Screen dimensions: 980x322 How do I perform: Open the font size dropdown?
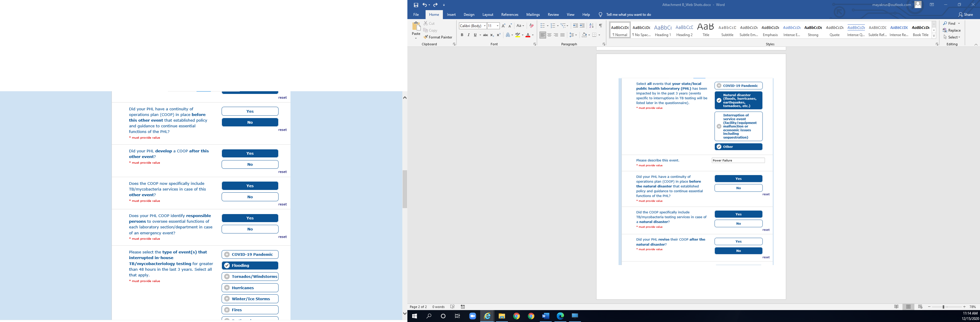(498, 26)
